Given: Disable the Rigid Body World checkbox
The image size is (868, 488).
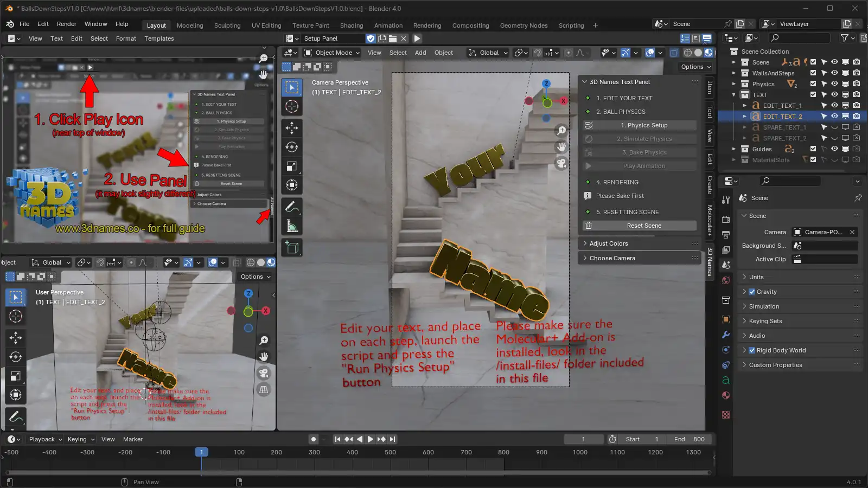Looking at the screenshot, I should [x=752, y=350].
